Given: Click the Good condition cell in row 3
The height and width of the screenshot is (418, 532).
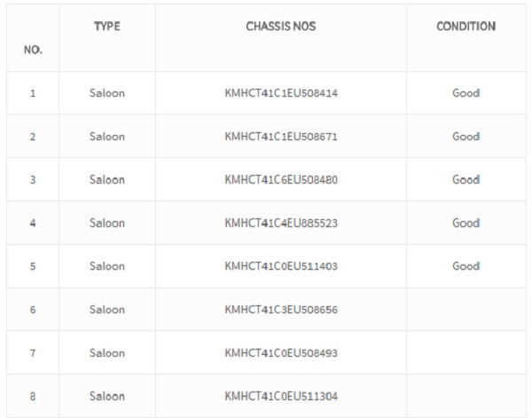Looking at the screenshot, I should pos(465,179).
